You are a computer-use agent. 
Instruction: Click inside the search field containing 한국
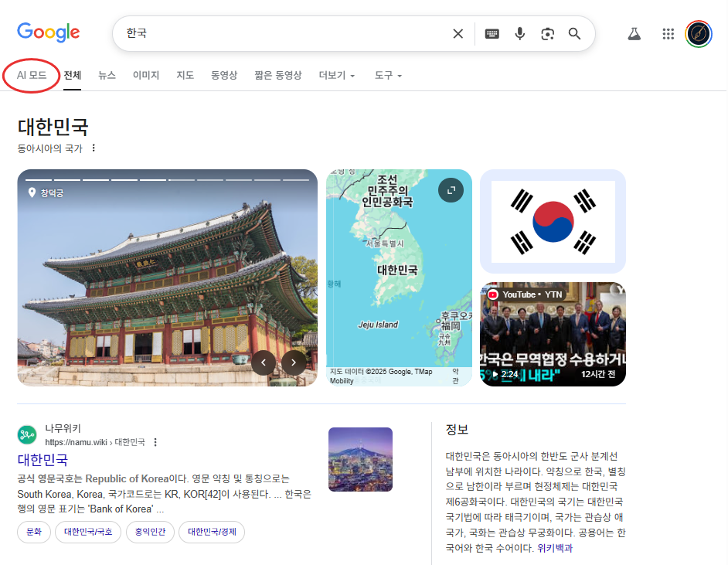(283, 33)
